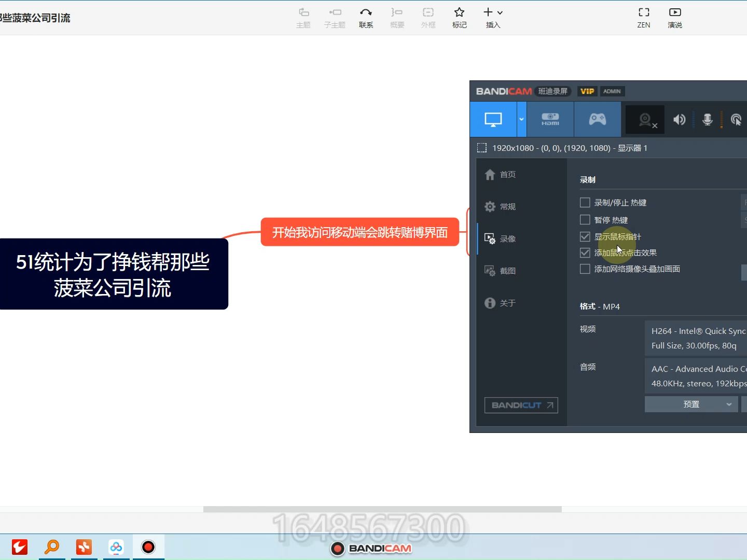This screenshot has height=560, width=747.
Task: Toggle Bandicam microphone icon
Action: (708, 120)
